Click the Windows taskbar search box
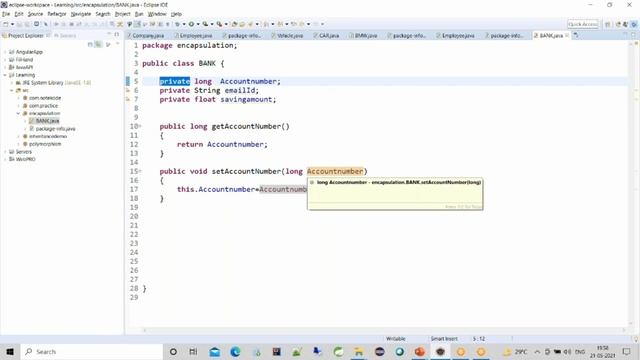 [92, 351]
